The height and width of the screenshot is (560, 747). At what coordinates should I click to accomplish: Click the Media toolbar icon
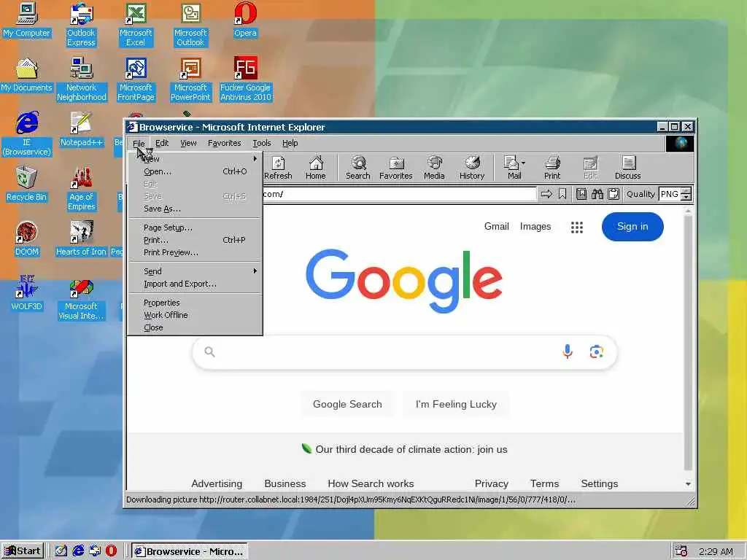coord(434,168)
